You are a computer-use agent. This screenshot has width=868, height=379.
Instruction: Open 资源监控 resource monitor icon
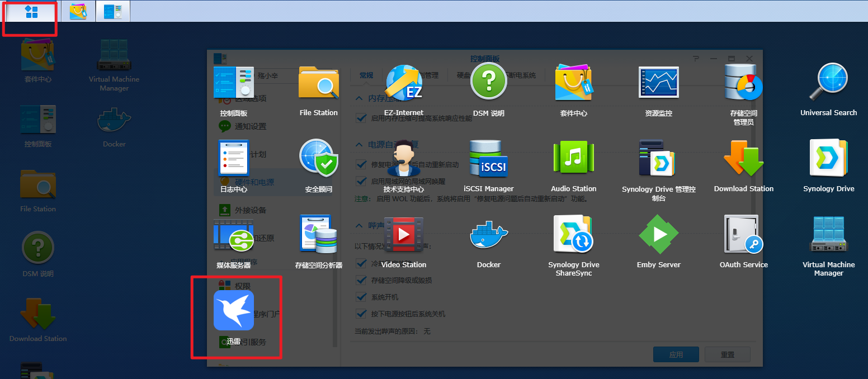point(658,84)
